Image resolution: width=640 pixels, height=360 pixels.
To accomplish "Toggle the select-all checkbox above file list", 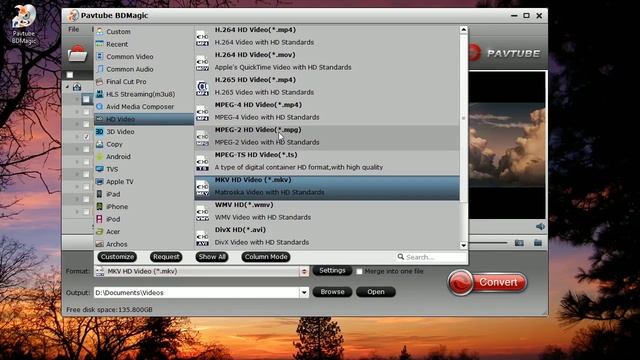I will (70, 75).
